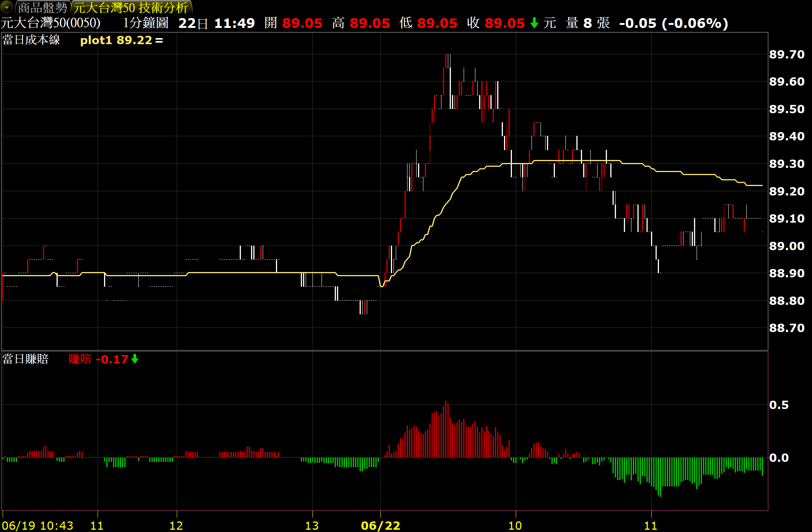Click the 當日成本線 indicator title
The width and height of the screenshot is (812, 532).
(x=32, y=40)
